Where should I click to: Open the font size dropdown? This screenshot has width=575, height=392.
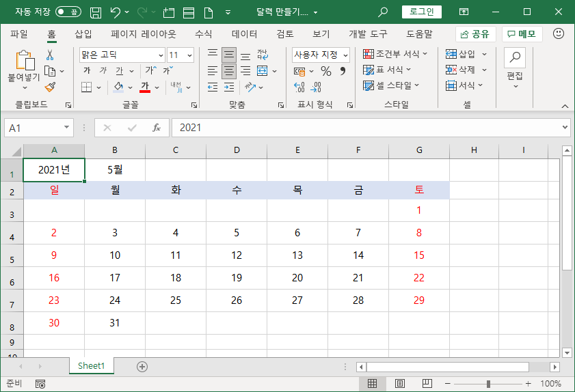(x=189, y=55)
